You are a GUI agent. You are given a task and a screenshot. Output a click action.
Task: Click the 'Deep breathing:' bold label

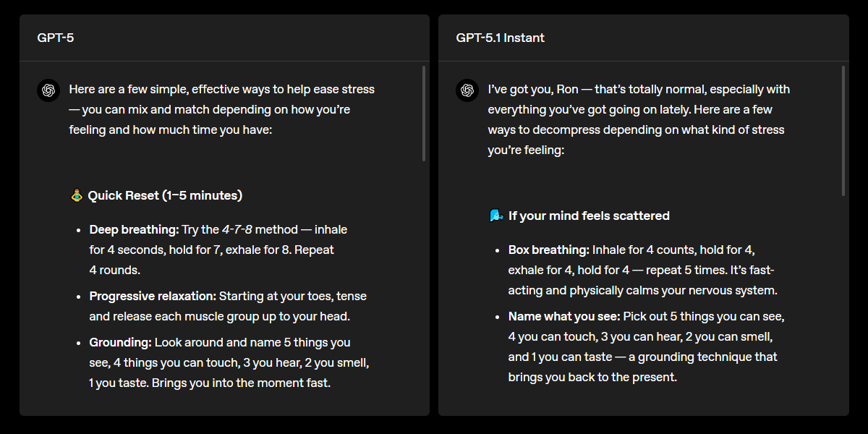[x=134, y=229]
